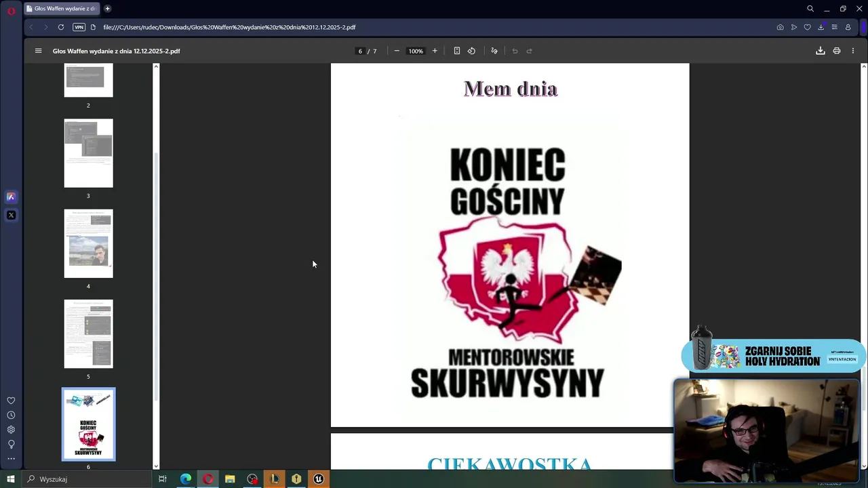Click the Wyszukaj taskbar search box
This screenshot has height=488, width=868.
point(87,479)
